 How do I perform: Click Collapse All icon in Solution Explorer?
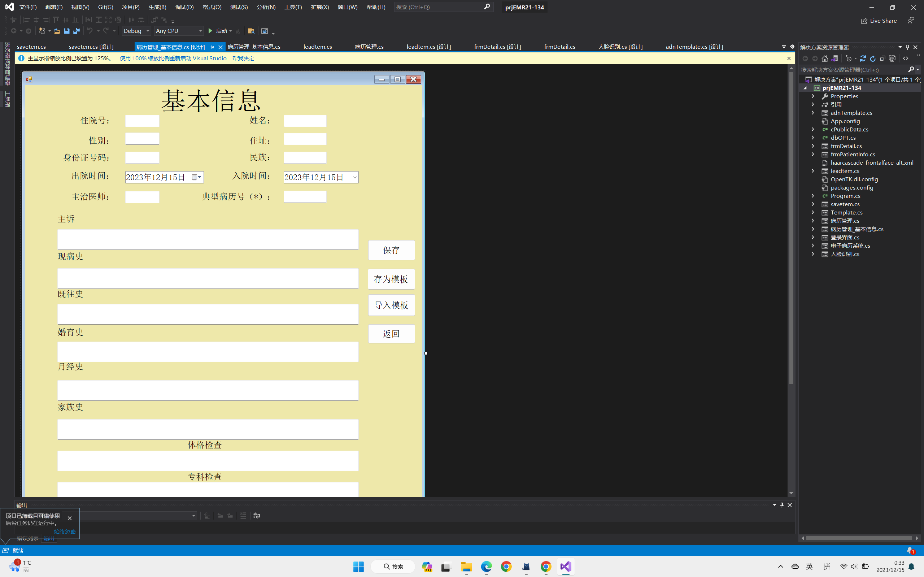coord(882,58)
